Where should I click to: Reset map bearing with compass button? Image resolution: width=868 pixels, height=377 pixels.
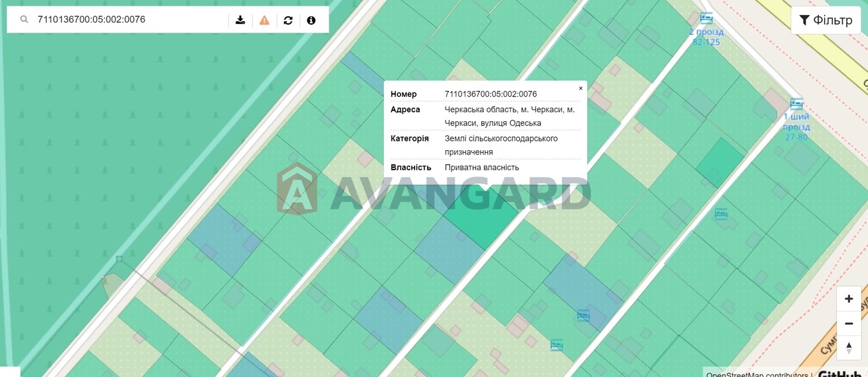[849, 347]
